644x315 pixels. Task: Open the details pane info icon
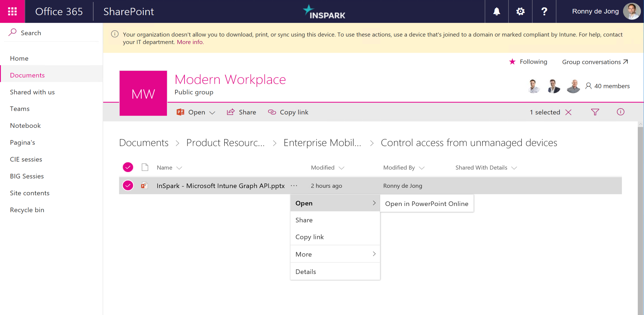pyautogui.click(x=620, y=112)
